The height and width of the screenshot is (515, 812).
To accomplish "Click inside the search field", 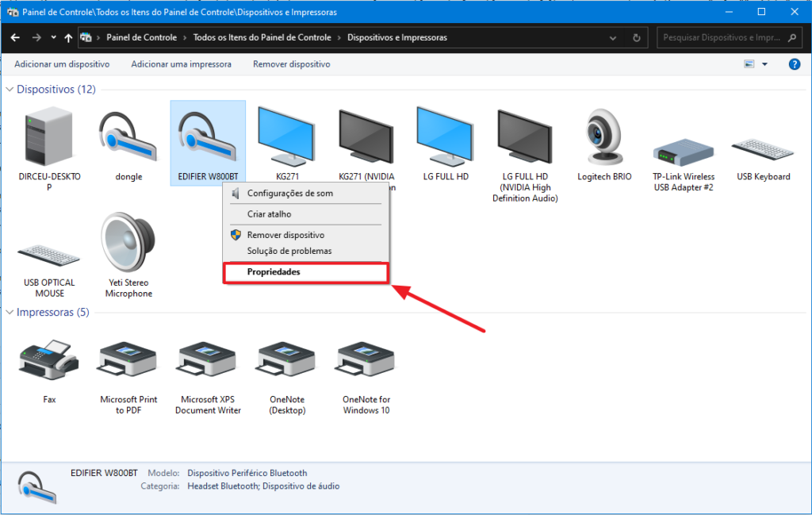I will (722, 37).
